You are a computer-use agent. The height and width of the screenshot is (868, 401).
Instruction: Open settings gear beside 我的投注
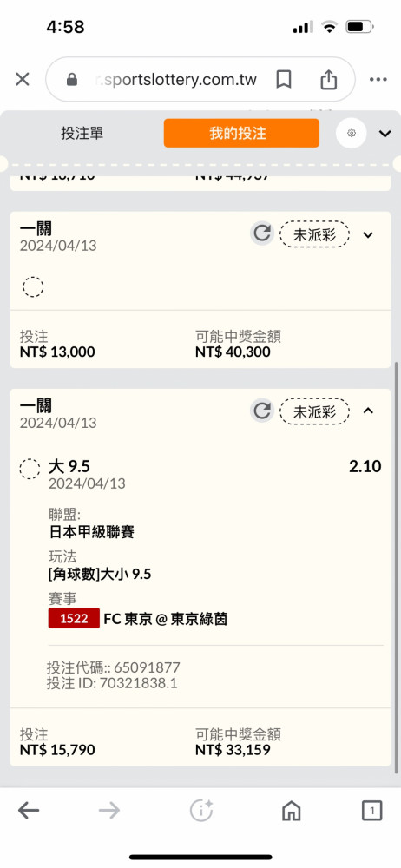click(352, 133)
